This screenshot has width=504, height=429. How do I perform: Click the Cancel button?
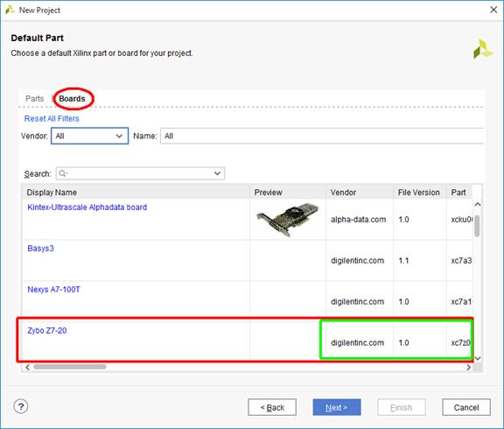pyautogui.click(x=466, y=407)
